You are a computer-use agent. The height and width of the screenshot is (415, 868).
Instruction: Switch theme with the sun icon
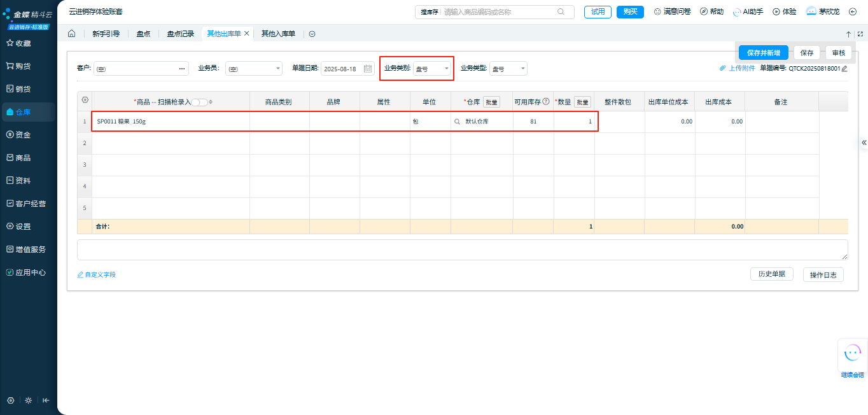[28, 400]
